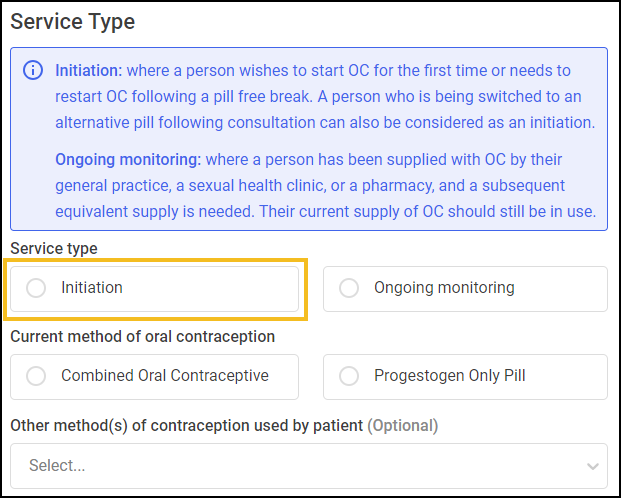Click bold "Ongoing monitoring:" text in banner
621x498 pixels.
(128, 160)
